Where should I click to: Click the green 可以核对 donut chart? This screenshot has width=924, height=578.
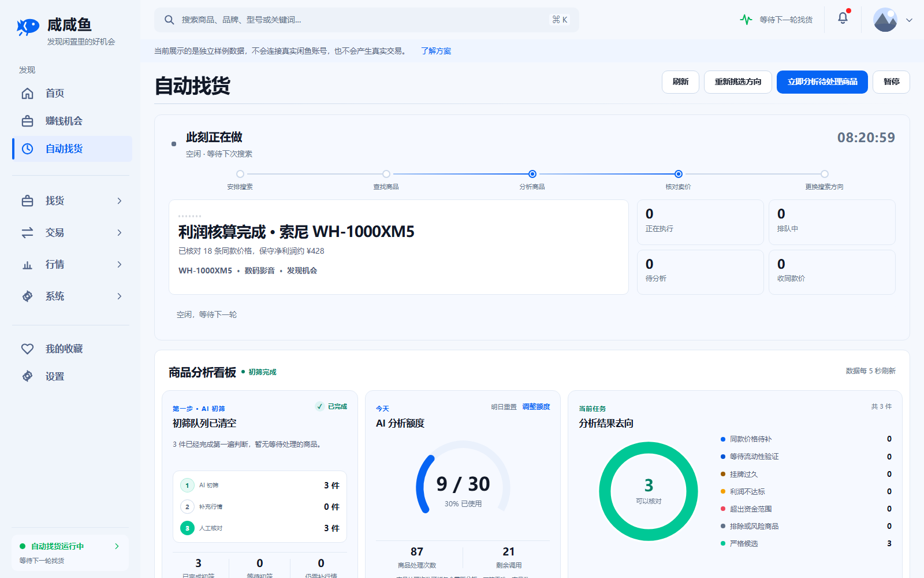[649, 491]
